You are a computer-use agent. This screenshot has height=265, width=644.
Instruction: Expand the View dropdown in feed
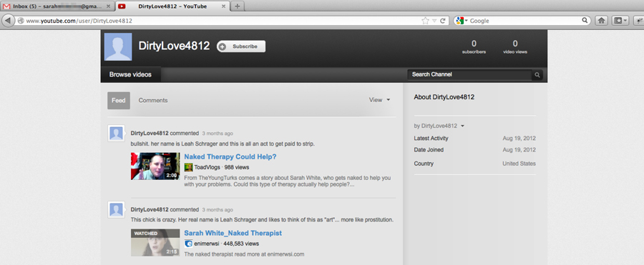379,100
